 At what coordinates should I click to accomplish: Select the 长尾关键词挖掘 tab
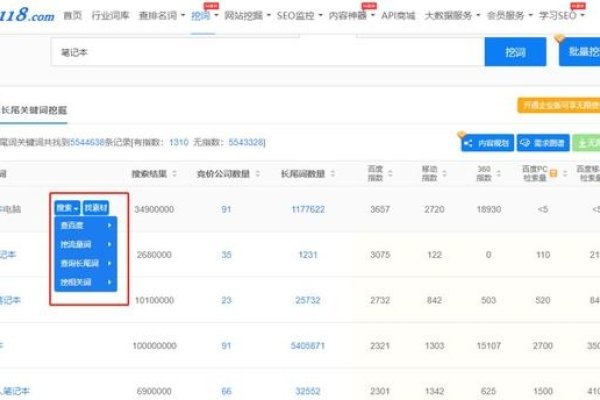click(34, 110)
